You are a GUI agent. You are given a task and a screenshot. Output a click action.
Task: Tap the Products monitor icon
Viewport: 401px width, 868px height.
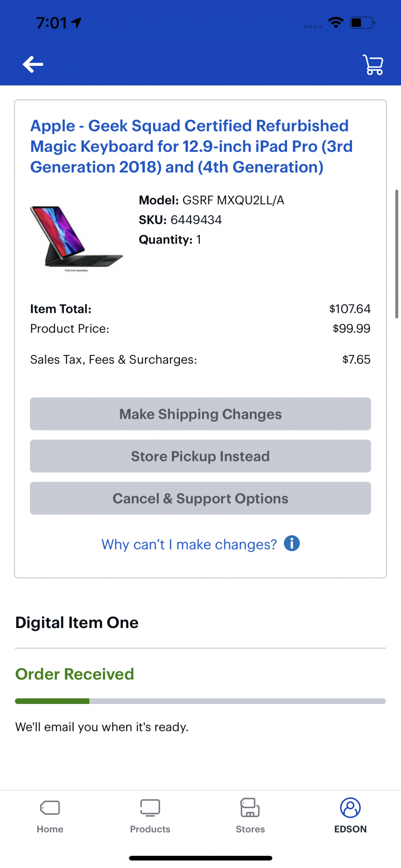click(150, 808)
